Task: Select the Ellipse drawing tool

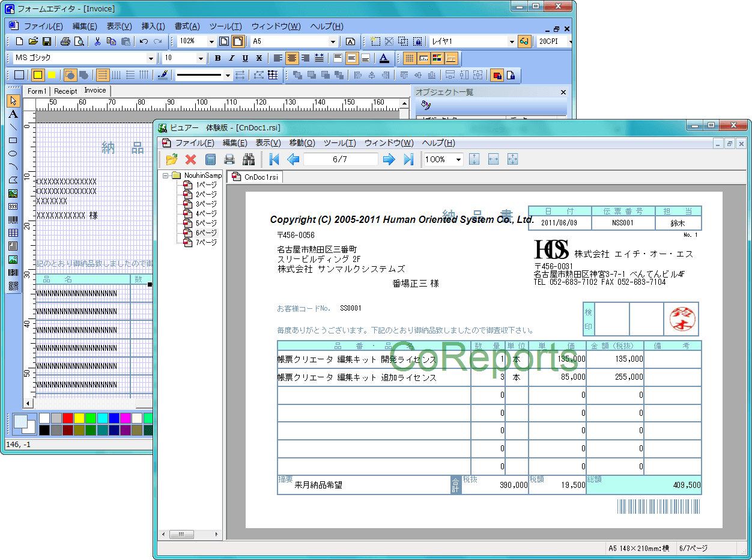Action: coord(13,153)
